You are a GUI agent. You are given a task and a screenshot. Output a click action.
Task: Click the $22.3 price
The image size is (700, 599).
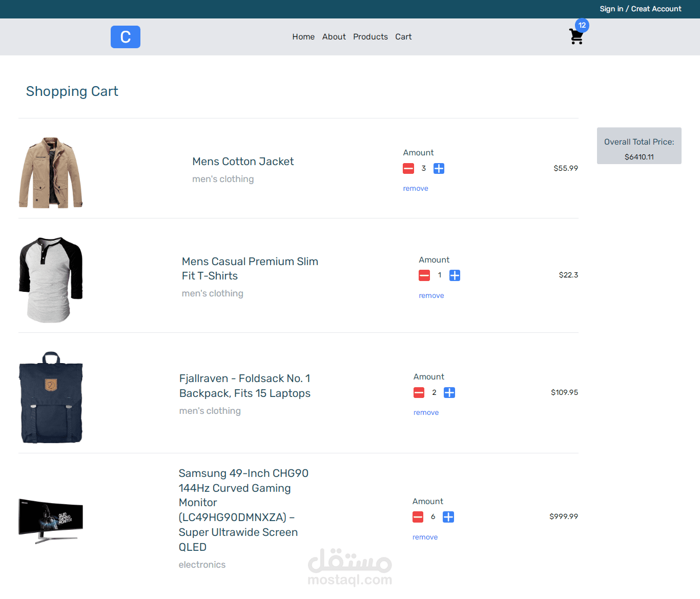pos(568,275)
